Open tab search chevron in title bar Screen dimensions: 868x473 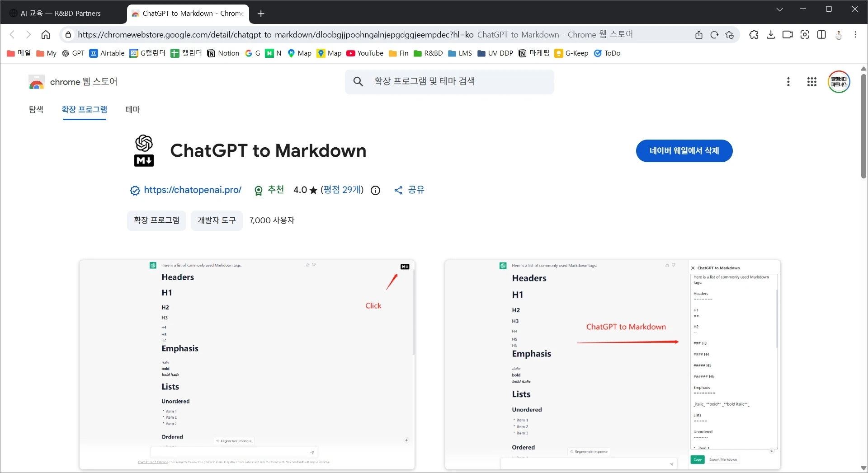779,9
